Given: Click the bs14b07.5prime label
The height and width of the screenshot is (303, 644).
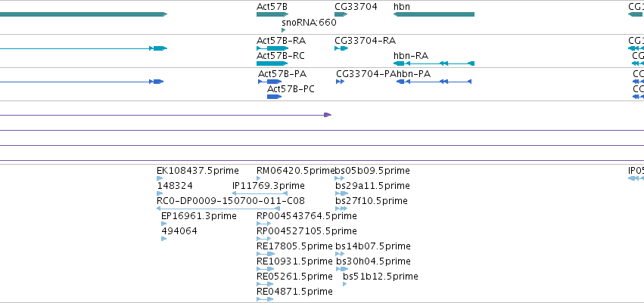Looking at the screenshot, I should [x=373, y=246].
